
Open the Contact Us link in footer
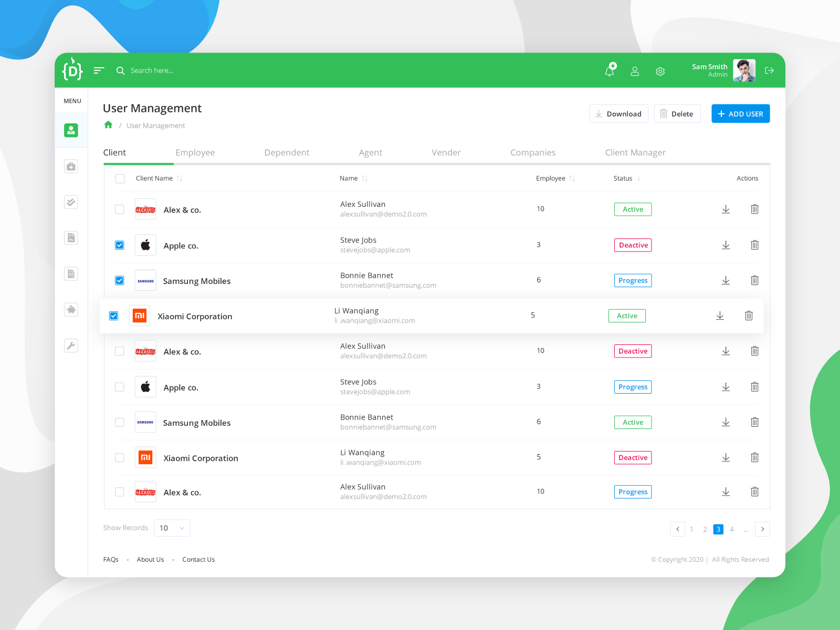click(x=198, y=559)
